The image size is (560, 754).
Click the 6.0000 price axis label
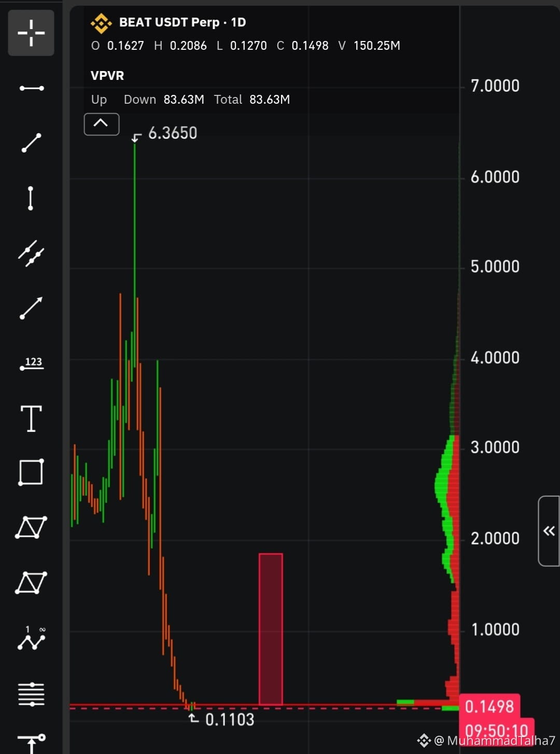point(495,177)
